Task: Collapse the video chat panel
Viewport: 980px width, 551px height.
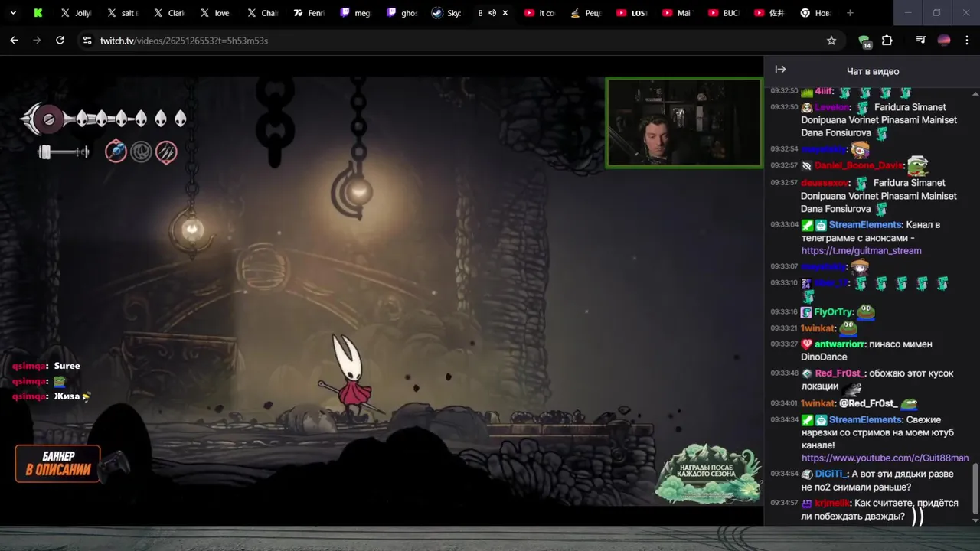Action: click(x=780, y=70)
